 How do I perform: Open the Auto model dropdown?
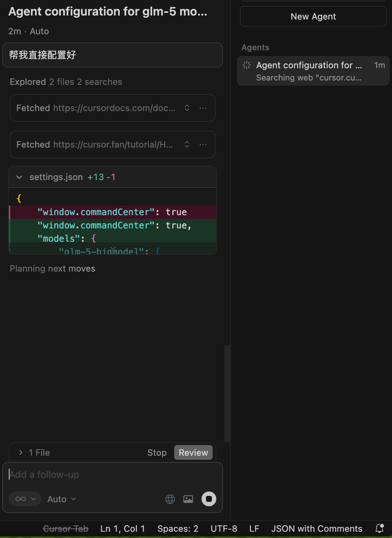click(x=61, y=499)
